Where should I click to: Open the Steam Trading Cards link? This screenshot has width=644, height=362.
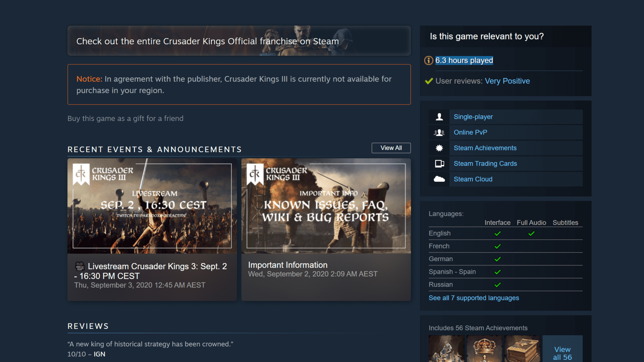pos(485,164)
